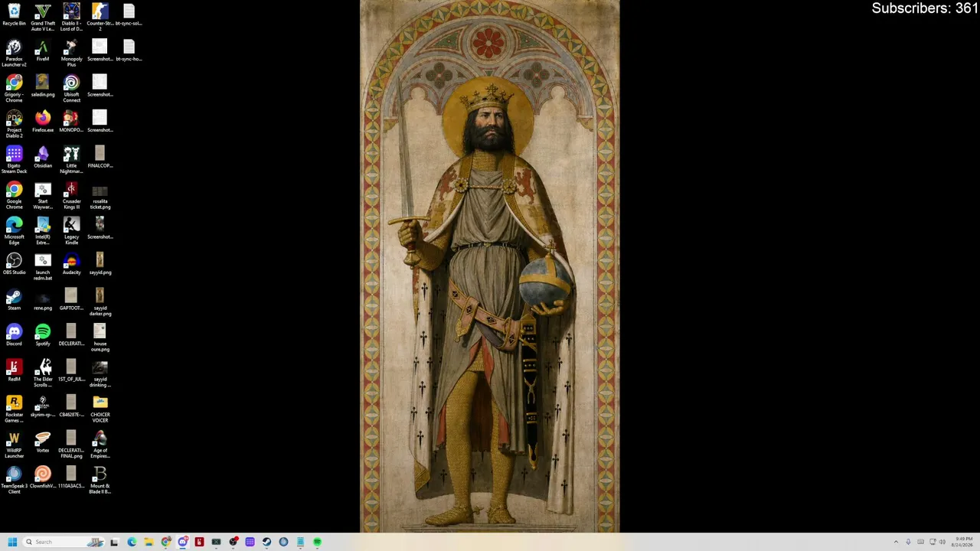Select the 1ST_OF_JUL... image file
Image resolution: width=980 pixels, height=551 pixels.
click(x=71, y=370)
